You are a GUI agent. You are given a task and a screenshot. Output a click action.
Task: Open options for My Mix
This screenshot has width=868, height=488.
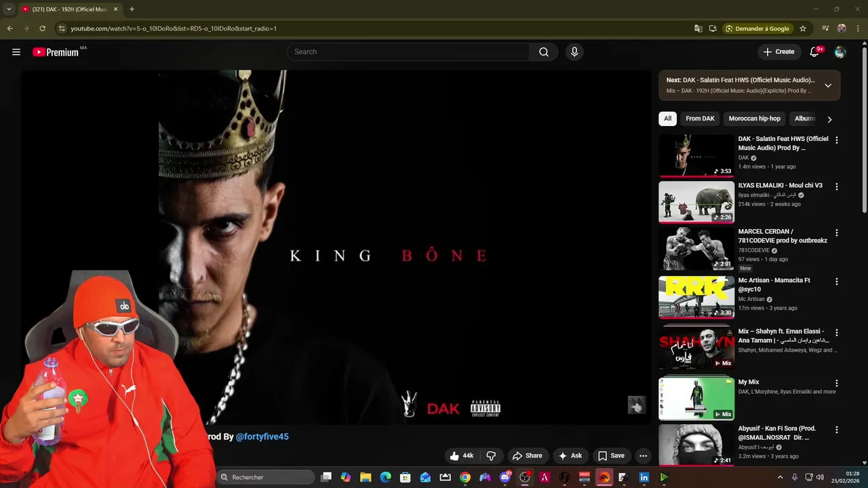pos(836,383)
